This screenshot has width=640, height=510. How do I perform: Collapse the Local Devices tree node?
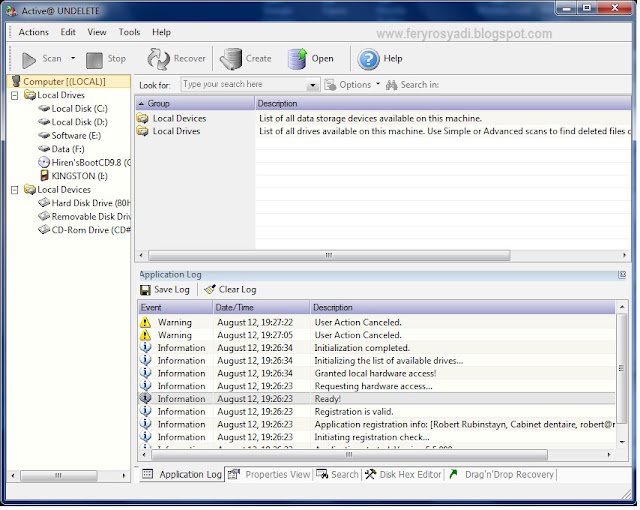point(15,191)
